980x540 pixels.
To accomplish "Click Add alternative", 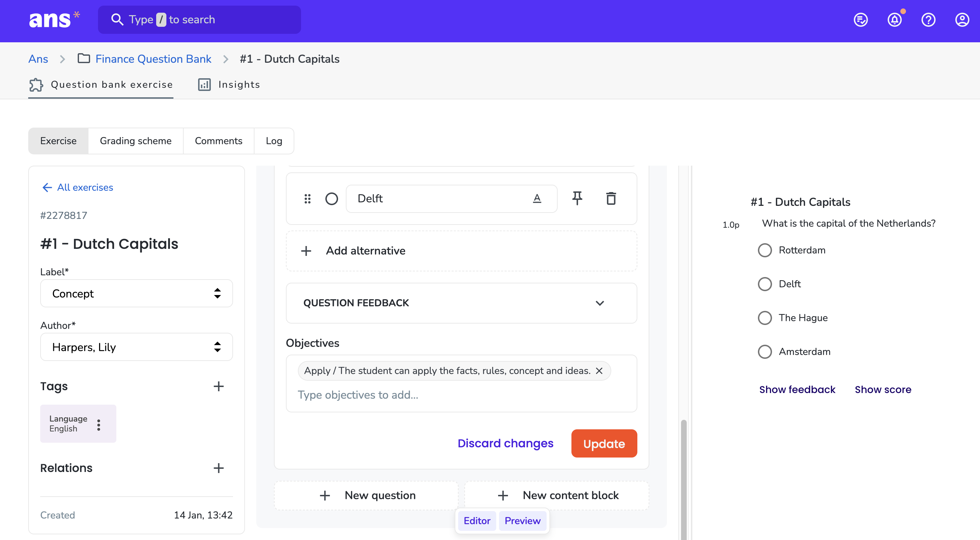I will [x=461, y=251].
